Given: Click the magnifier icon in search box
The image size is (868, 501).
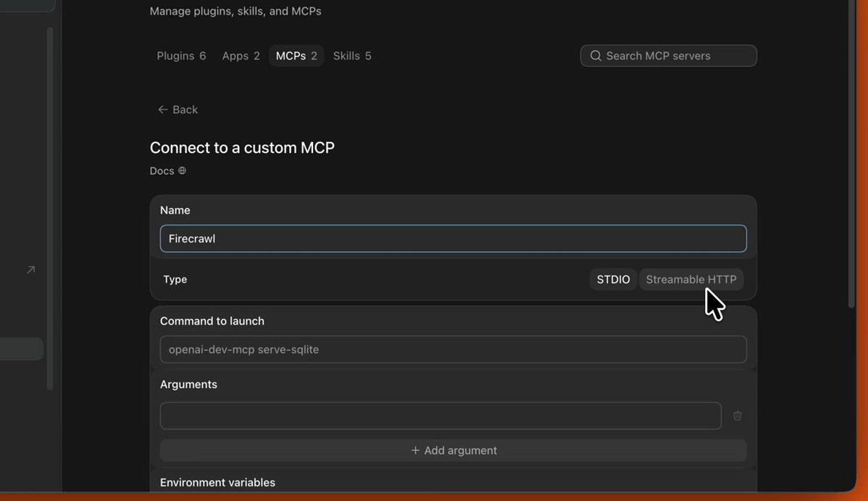Looking at the screenshot, I should tap(596, 55).
